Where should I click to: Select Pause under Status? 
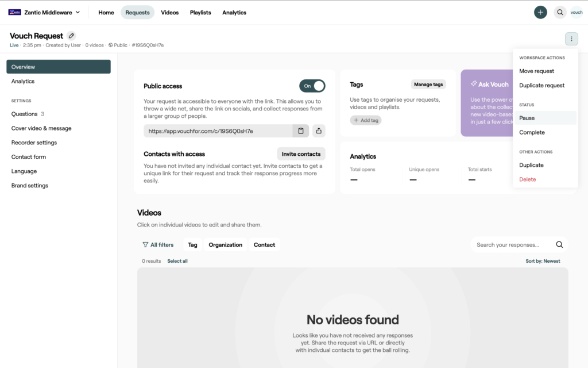pyautogui.click(x=546, y=118)
